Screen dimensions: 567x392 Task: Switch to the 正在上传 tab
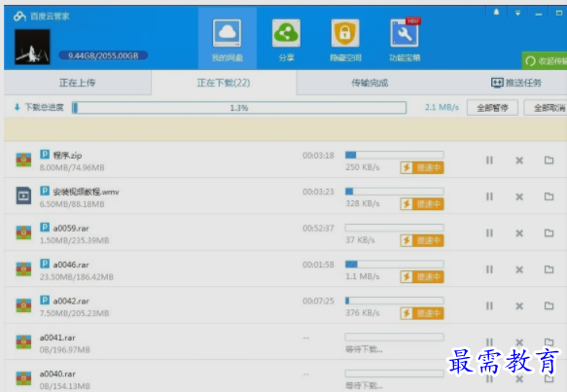pos(78,83)
